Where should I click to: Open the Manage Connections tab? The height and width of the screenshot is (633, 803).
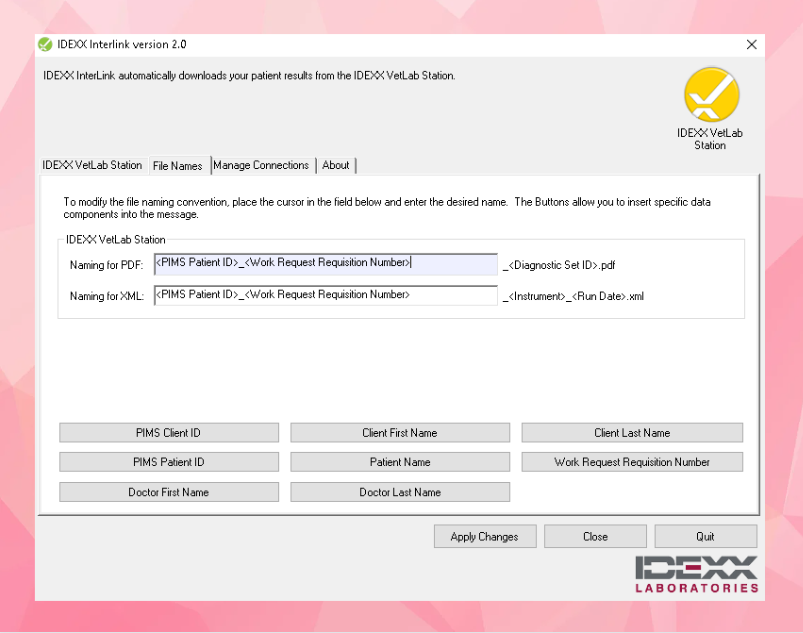click(261, 165)
